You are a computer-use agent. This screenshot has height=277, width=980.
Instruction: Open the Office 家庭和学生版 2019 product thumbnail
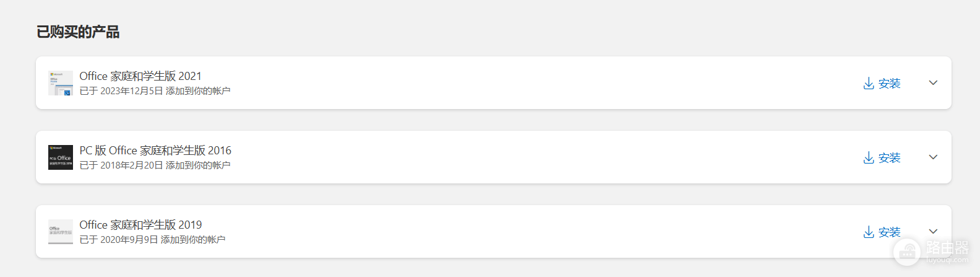61,232
